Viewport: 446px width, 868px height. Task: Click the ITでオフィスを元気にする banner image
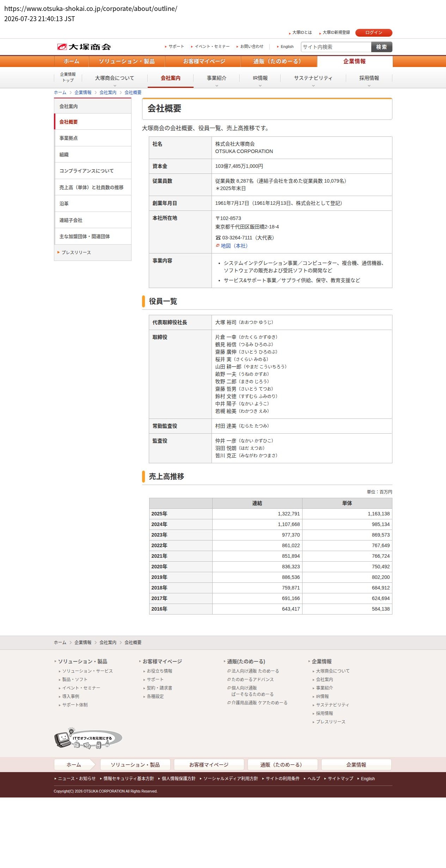click(x=88, y=738)
